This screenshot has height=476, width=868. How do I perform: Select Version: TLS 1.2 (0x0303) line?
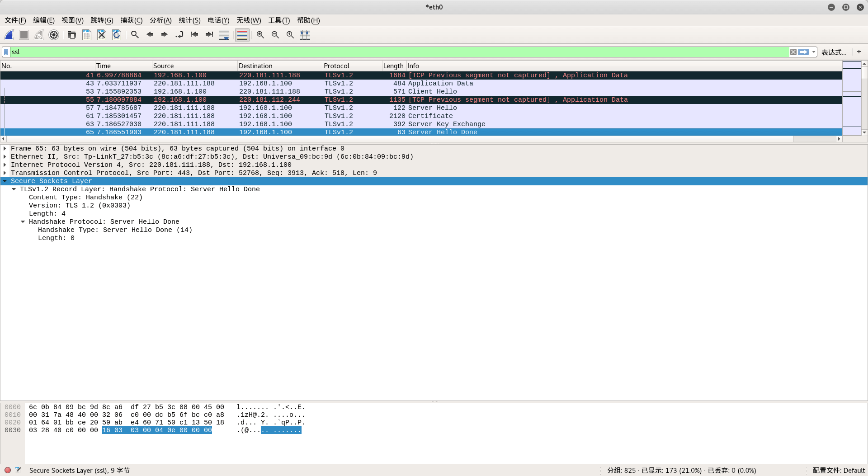point(80,205)
